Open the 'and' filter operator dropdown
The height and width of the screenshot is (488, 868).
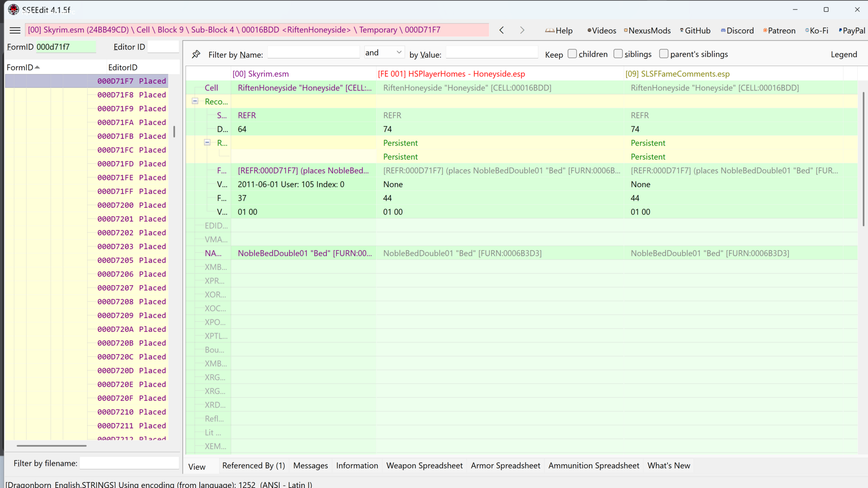(384, 53)
